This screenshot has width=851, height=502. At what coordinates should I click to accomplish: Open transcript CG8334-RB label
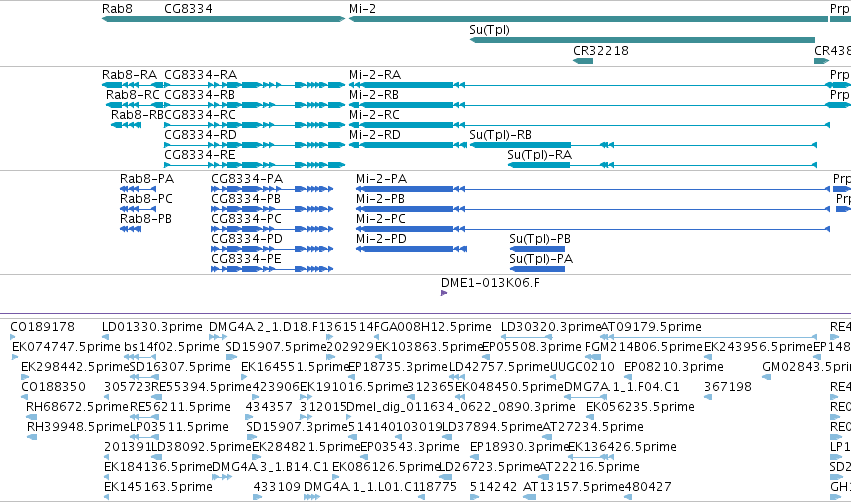pyautogui.click(x=200, y=94)
